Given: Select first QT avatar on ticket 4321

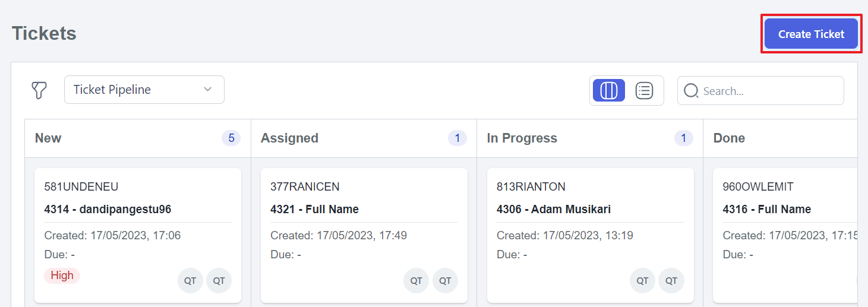Looking at the screenshot, I should click(416, 281).
